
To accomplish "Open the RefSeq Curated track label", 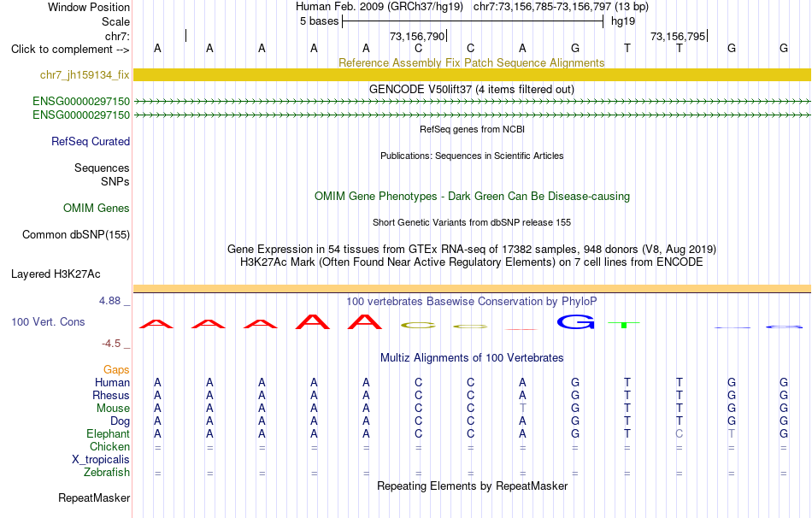I will [x=91, y=141].
